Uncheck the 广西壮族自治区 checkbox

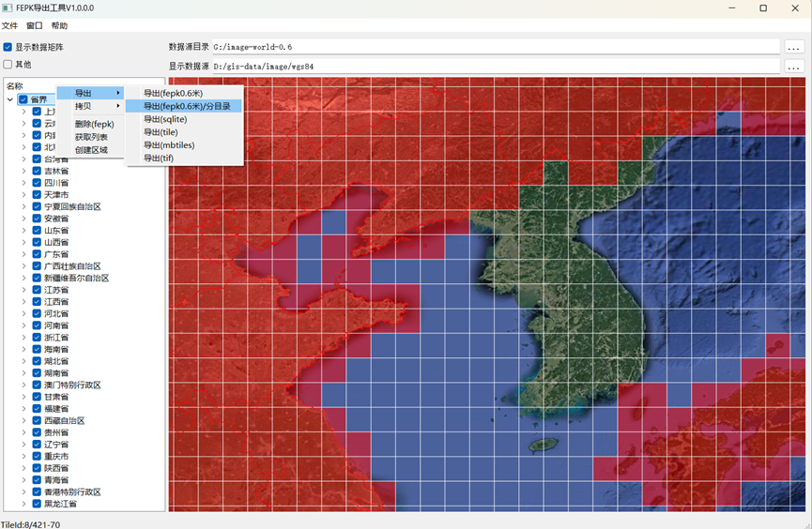(37, 266)
